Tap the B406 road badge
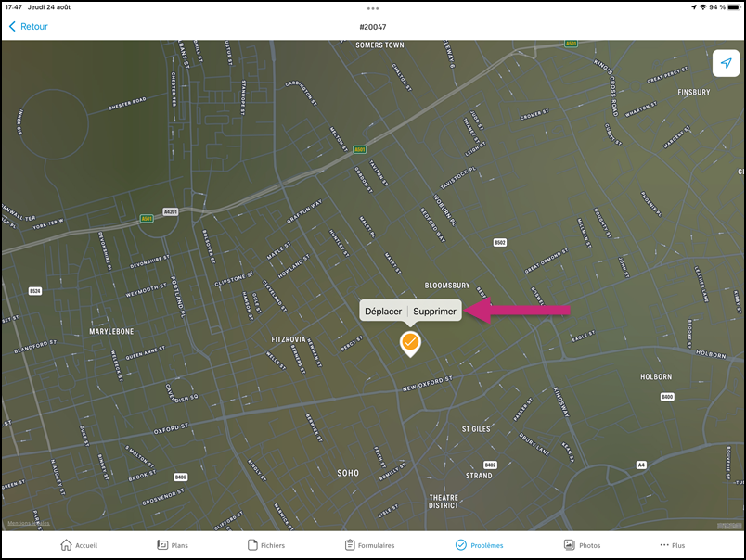Image resolution: width=746 pixels, height=560 pixels. pyautogui.click(x=180, y=477)
